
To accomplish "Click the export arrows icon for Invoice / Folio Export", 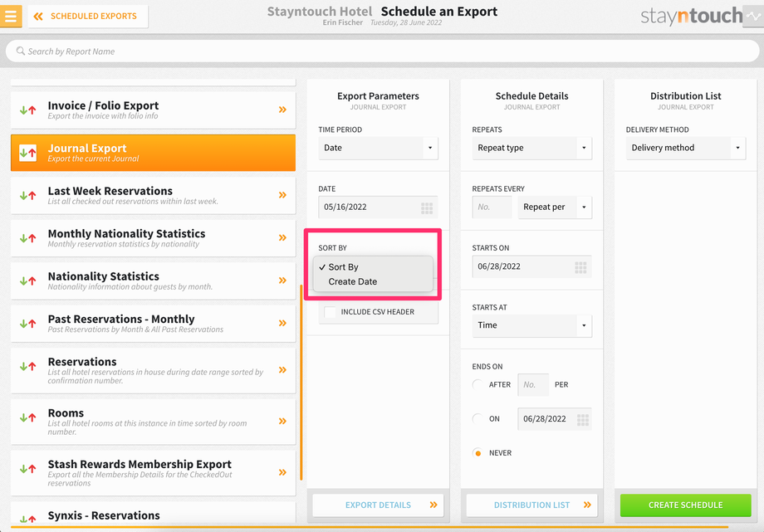I will coord(27,110).
